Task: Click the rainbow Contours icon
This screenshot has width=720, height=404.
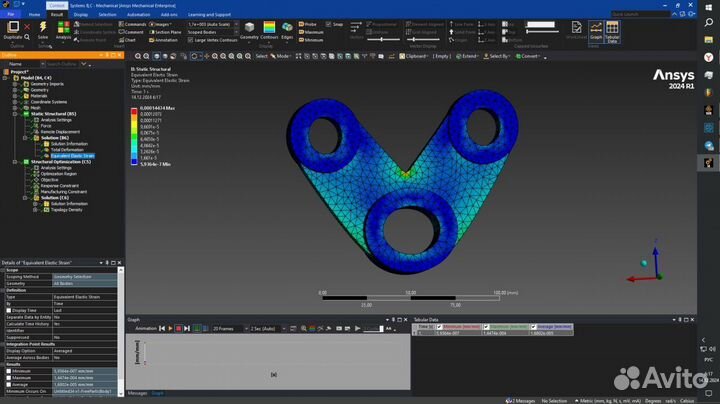Action: pos(269,28)
